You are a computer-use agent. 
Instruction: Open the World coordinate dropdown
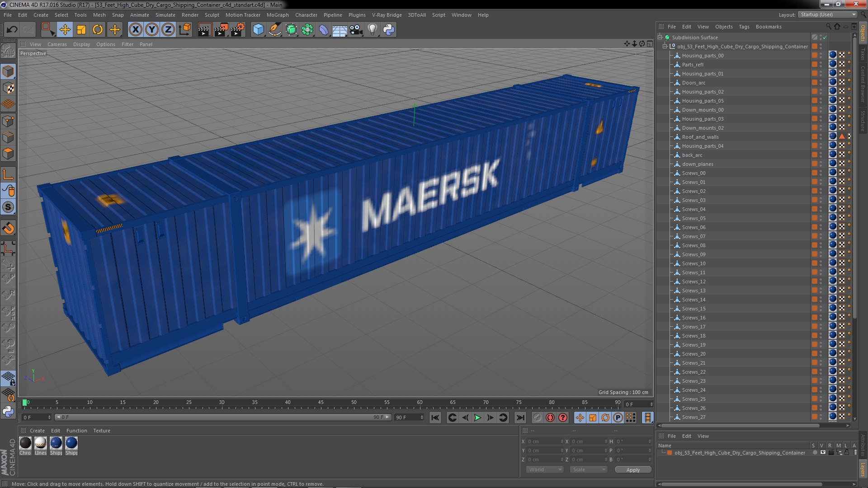[x=545, y=469]
